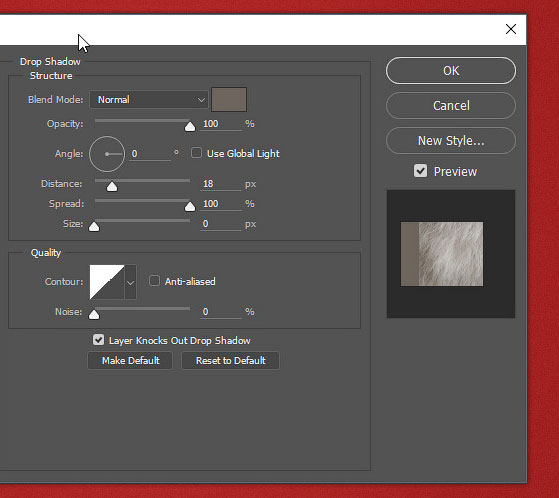Click the Angle dial control
The height and width of the screenshot is (498, 559).
(107, 154)
